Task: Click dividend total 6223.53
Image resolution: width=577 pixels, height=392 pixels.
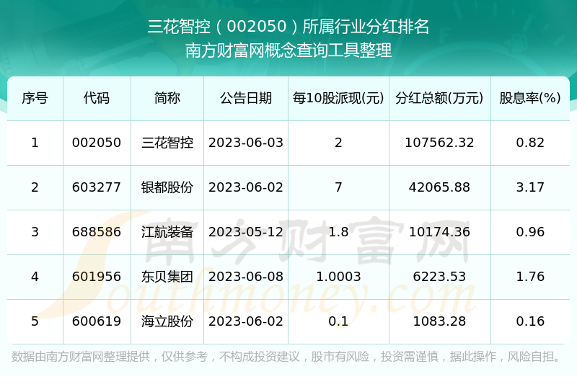Action: [439, 277]
